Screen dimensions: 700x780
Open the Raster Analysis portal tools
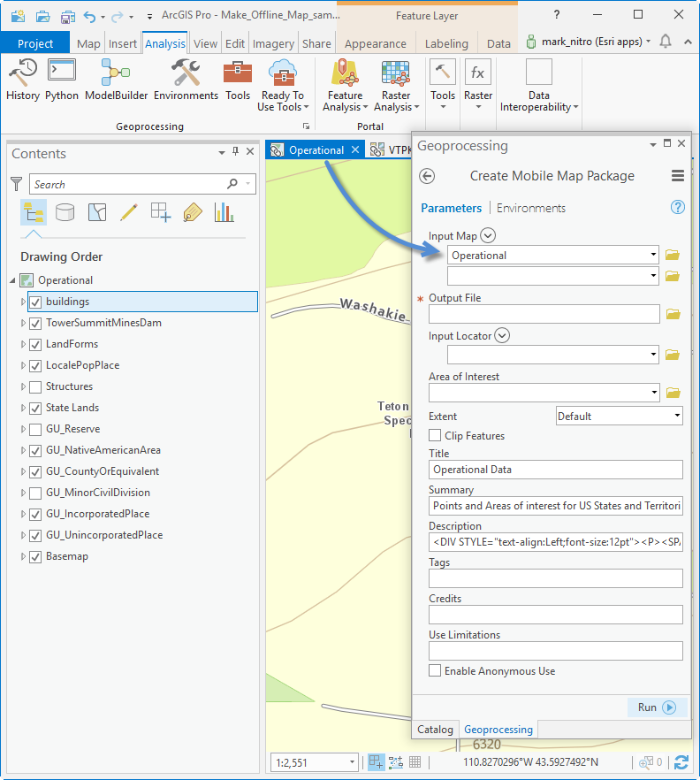[396, 85]
